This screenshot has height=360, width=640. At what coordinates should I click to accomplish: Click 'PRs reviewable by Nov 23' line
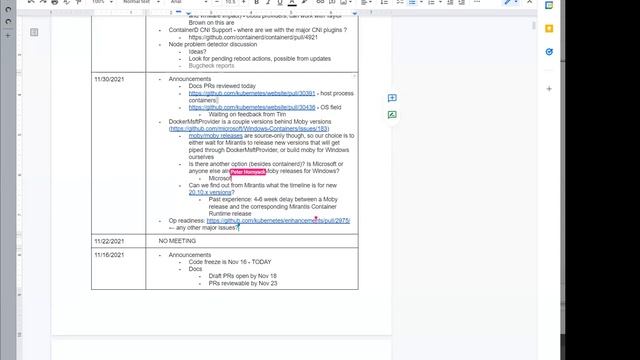coord(243,283)
